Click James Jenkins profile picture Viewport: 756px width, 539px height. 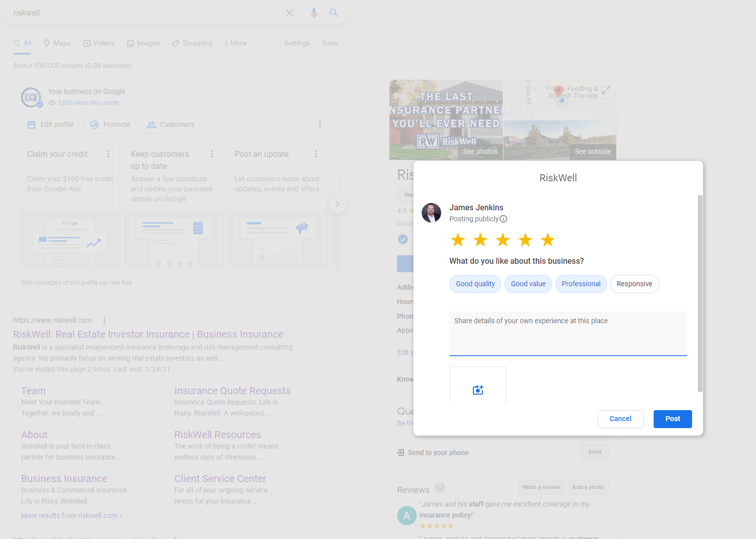tap(431, 213)
